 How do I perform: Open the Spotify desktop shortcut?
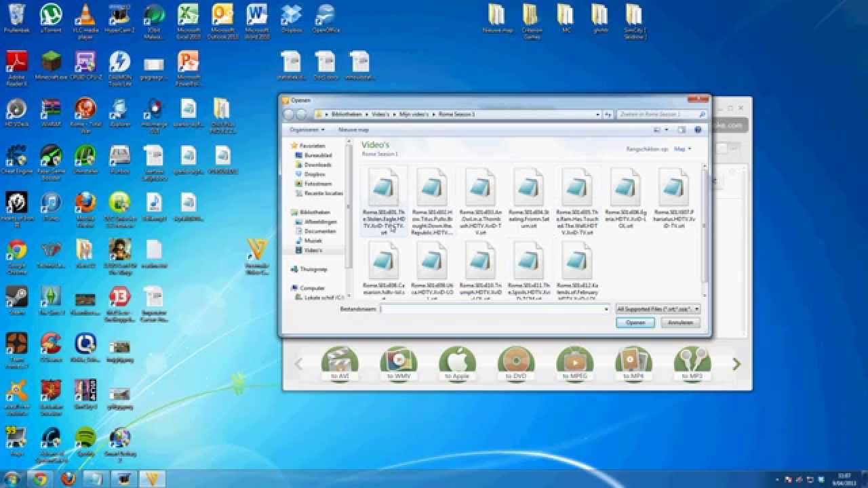click(85, 441)
